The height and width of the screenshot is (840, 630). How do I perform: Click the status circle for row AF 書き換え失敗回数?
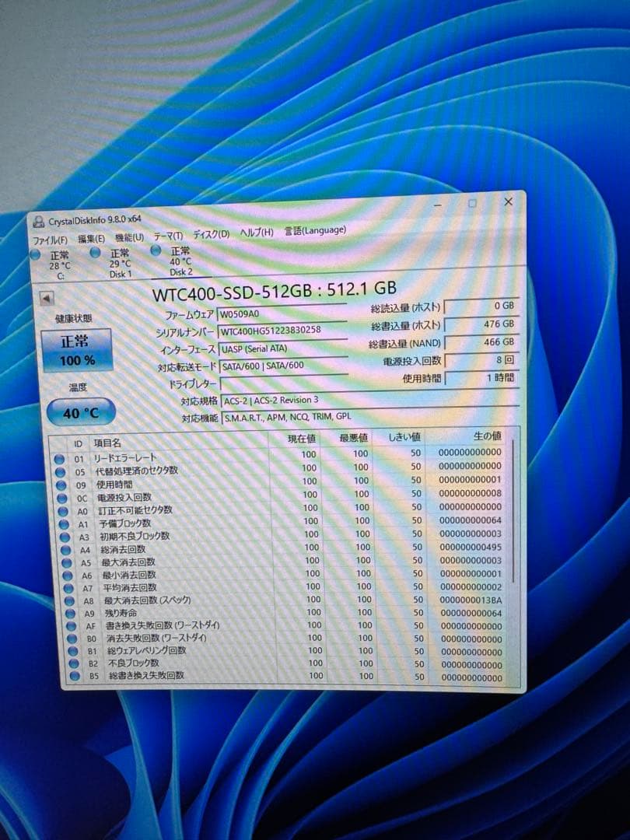point(72,625)
